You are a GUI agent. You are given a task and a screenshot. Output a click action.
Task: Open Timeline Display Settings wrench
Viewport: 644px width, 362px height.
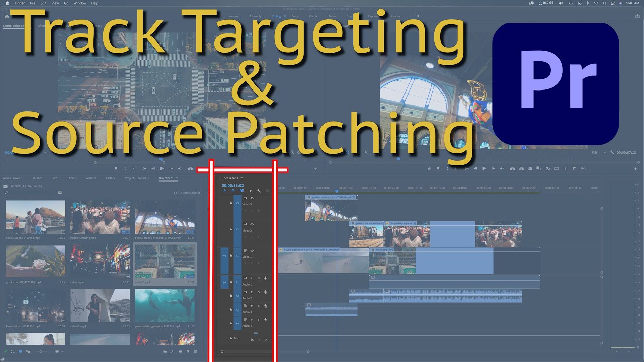pos(259,191)
